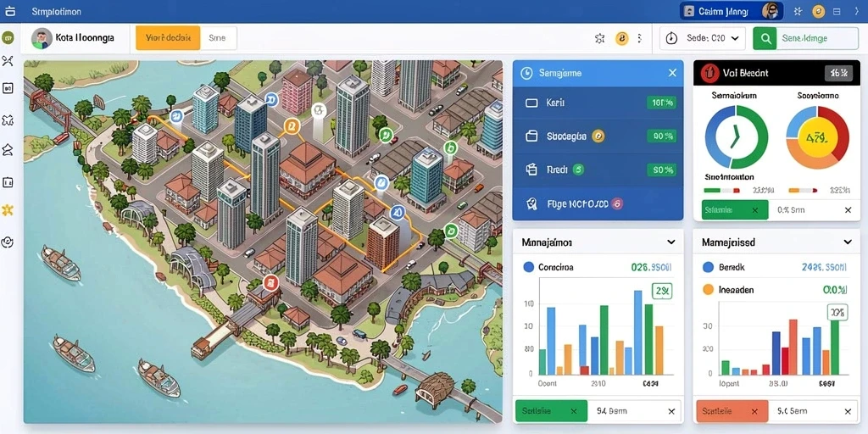Click the Semaioium blue-green donut chart
The image size is (868, 434).
(737, 136)
